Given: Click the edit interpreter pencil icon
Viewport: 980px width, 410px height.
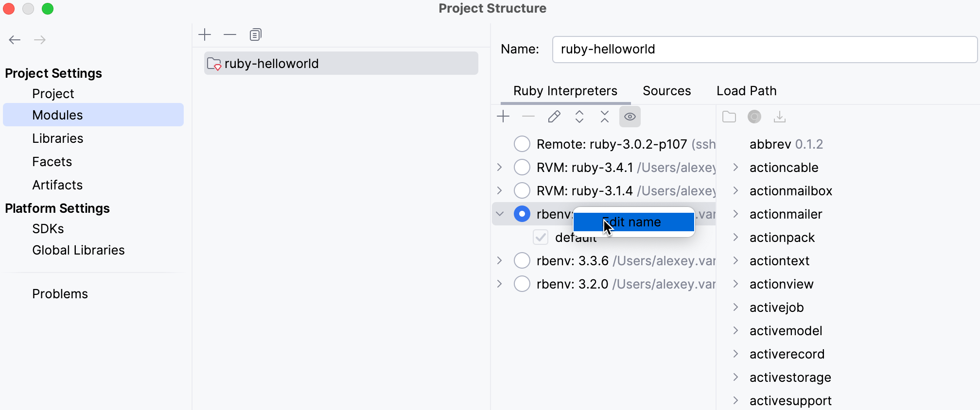Looking at the screenshot, I should pyautogui.click(x=554, y=117).
